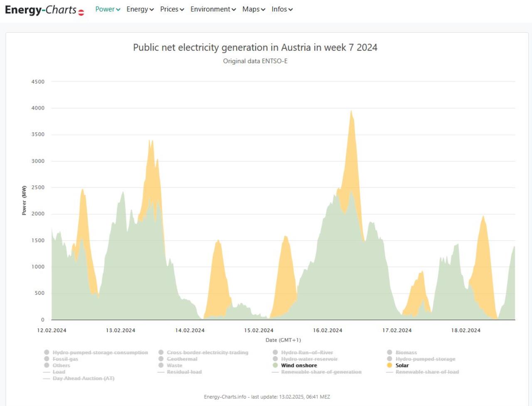
Task: Click the Waste legend circle icon
Action: tap(161, 365)
